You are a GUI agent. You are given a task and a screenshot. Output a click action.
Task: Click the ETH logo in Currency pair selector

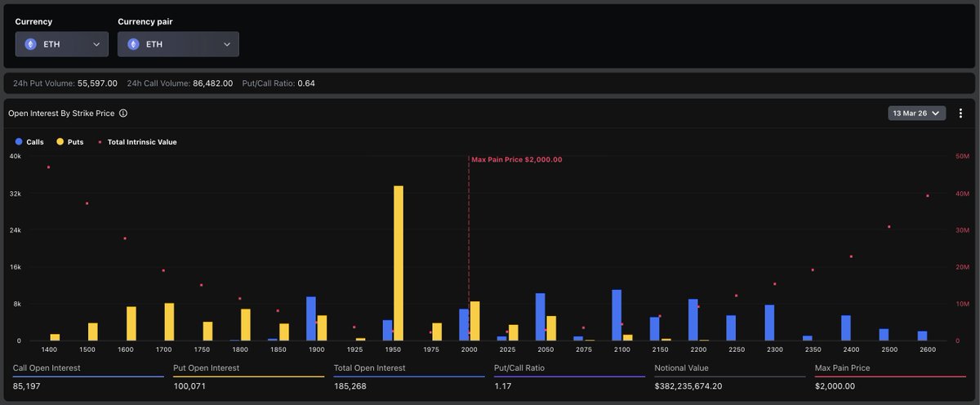point(133,44)
